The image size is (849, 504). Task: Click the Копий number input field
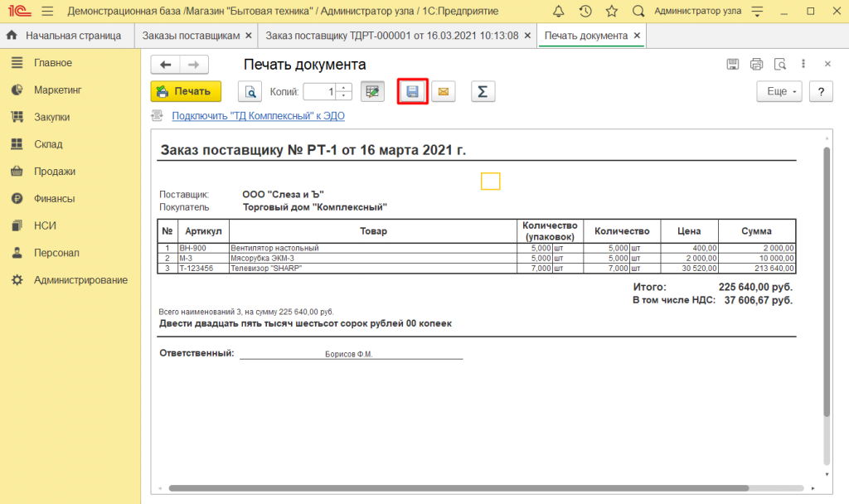[320, 92]
